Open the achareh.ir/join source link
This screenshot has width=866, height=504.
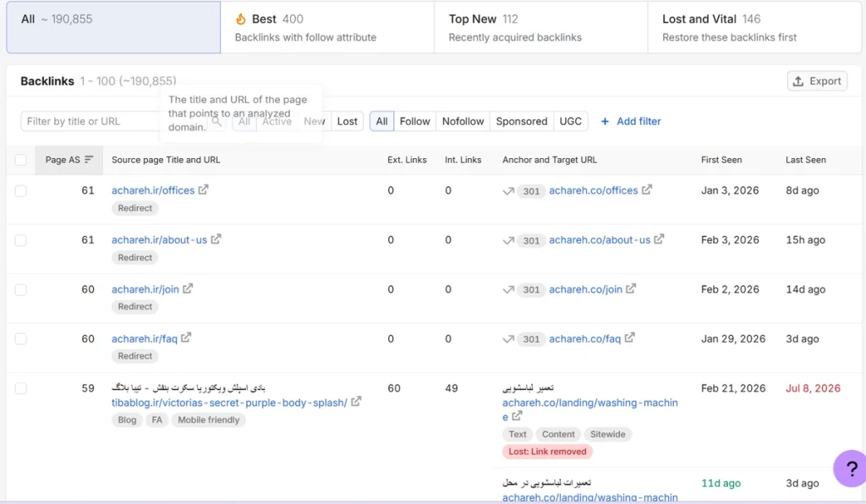coord(145,289)
